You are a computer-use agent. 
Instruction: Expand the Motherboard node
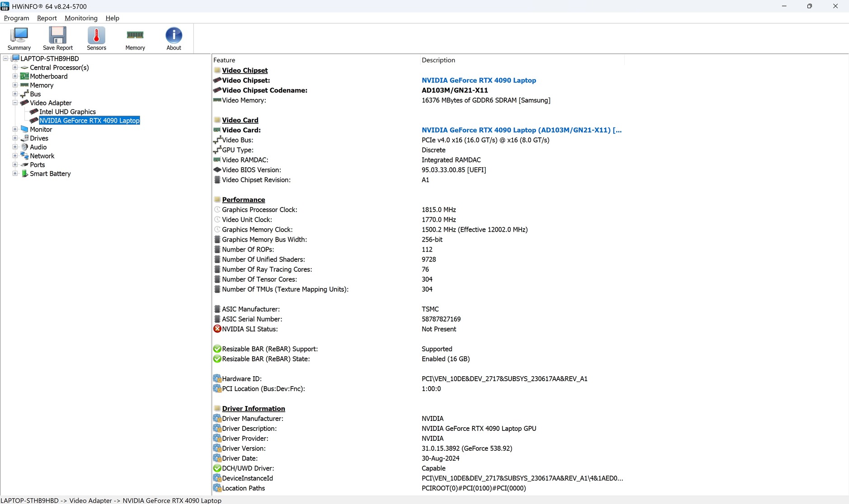point(15,76)
